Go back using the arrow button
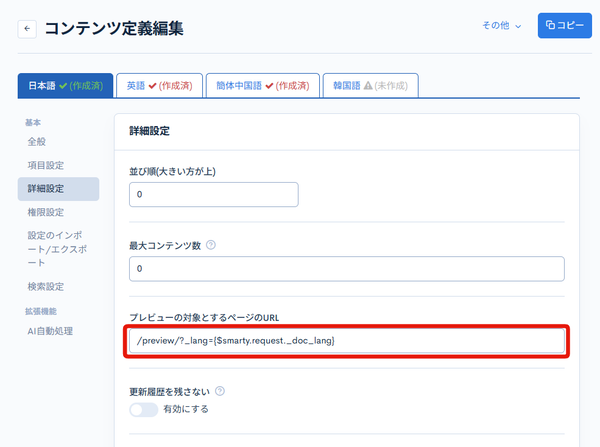 pos(27,29)
